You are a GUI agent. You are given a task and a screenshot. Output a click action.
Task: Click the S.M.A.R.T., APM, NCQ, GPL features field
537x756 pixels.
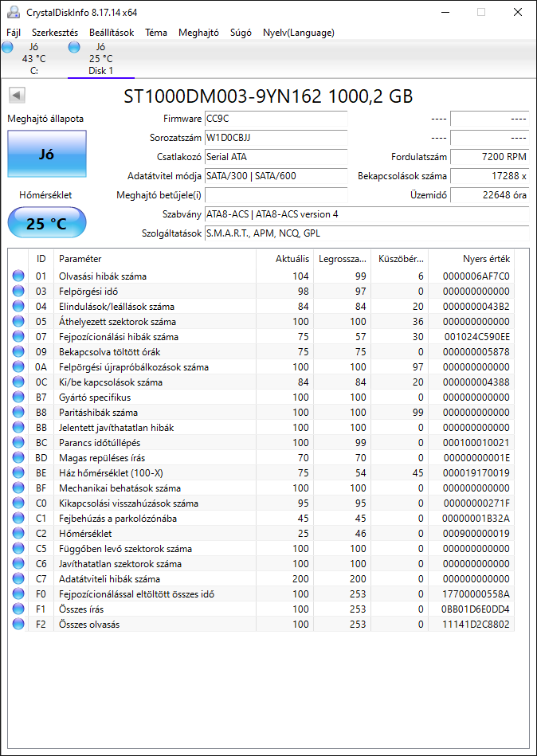tap(366, 233)
